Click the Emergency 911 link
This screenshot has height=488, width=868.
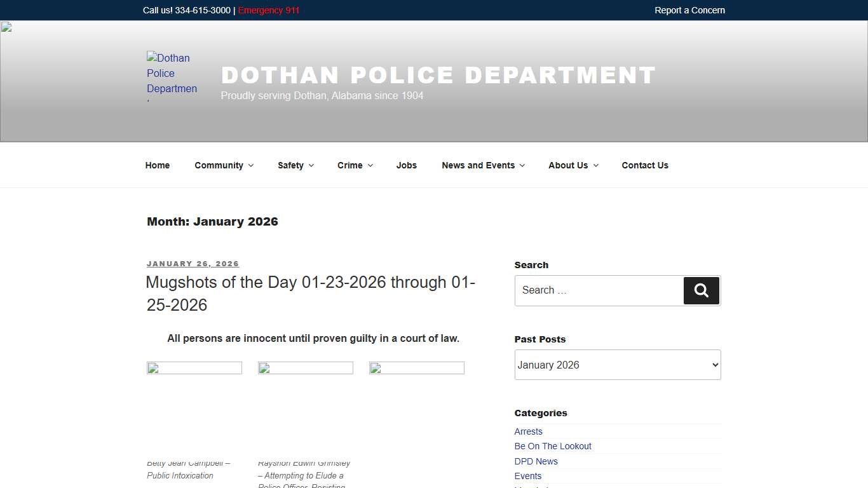tap(268, 10)
